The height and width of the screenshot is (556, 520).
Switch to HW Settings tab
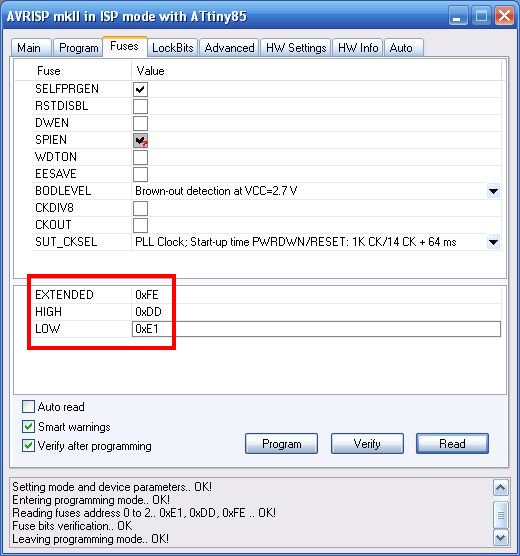point(296,48)
